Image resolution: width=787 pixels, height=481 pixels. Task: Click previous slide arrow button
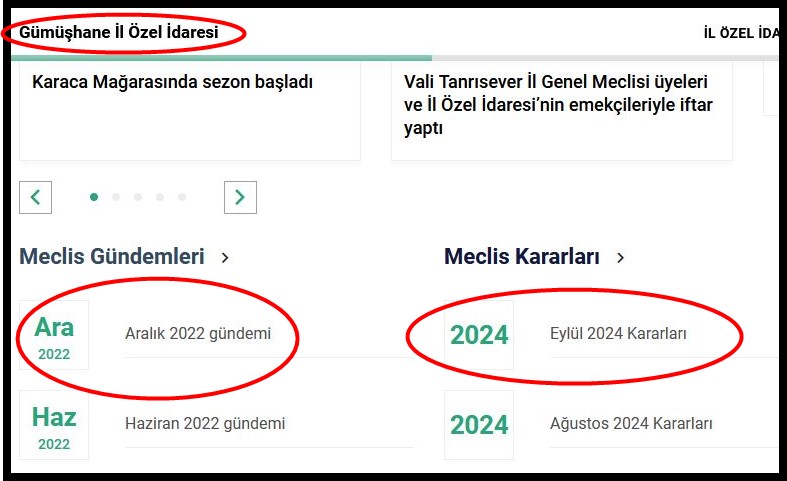pos(35,197)
